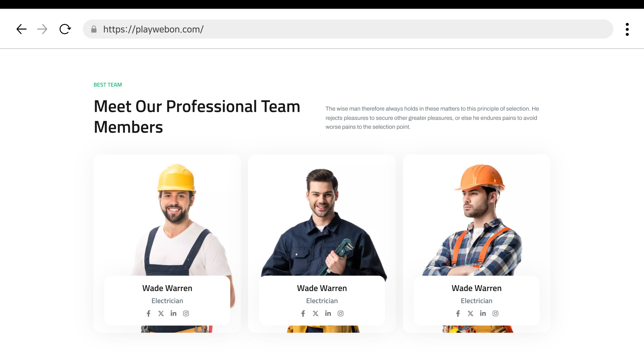
Task: Click the browser back arrow
Action: 21,29
